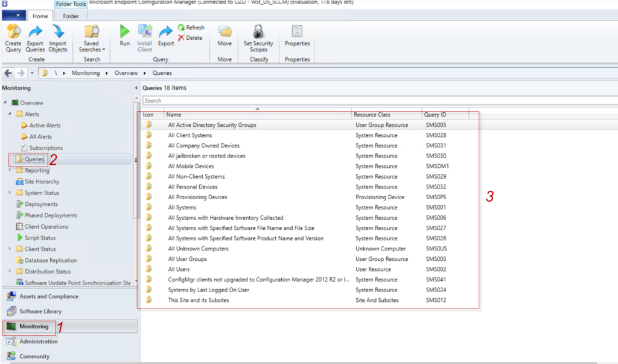Select All Active Directory Security Groups query
618x364 pixels.
[x=212, y=125]
